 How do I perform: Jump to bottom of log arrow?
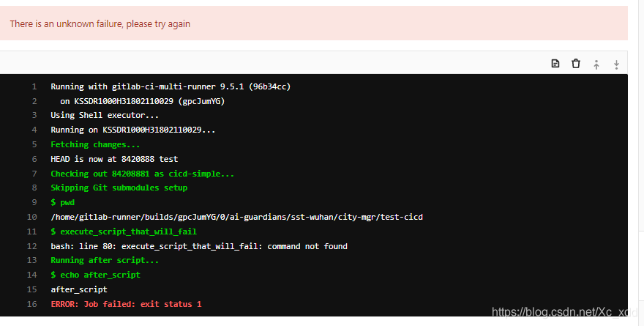click(x=616, y=64)
